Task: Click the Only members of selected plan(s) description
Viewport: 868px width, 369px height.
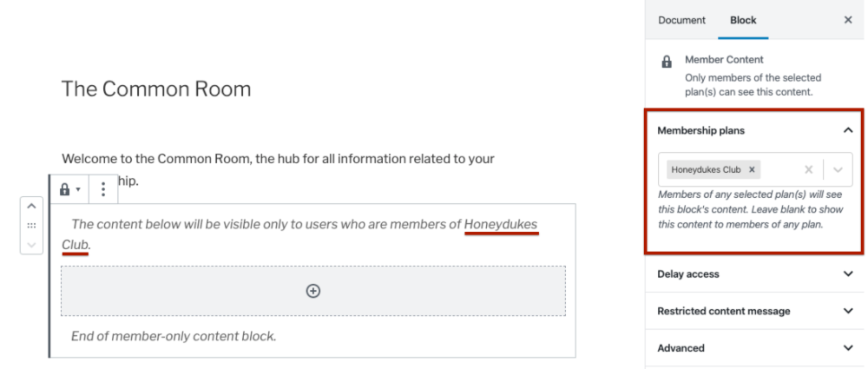Action: click(753, 85)
